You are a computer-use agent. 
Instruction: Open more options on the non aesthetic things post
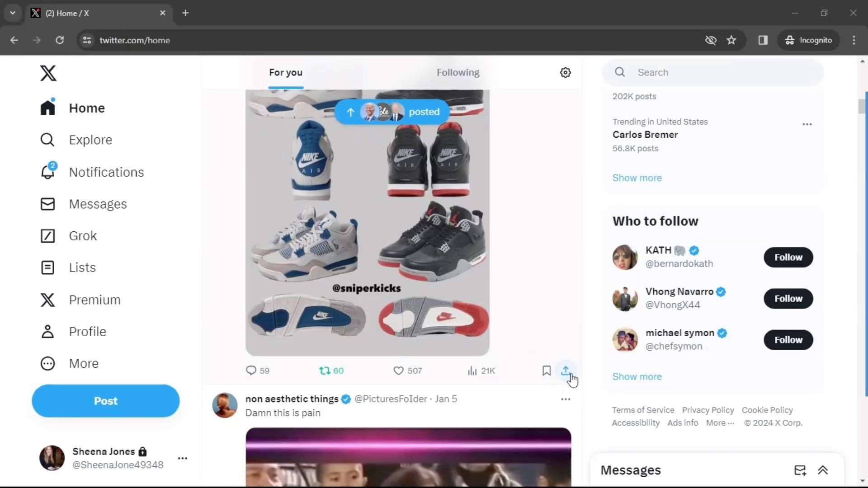pyautogui.click(x=566, y=399)
